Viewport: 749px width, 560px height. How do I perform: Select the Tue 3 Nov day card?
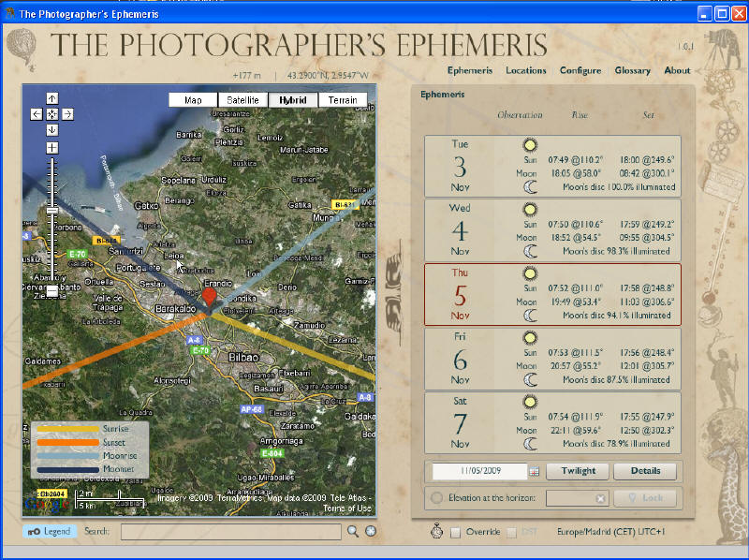[x=552, y=167]
